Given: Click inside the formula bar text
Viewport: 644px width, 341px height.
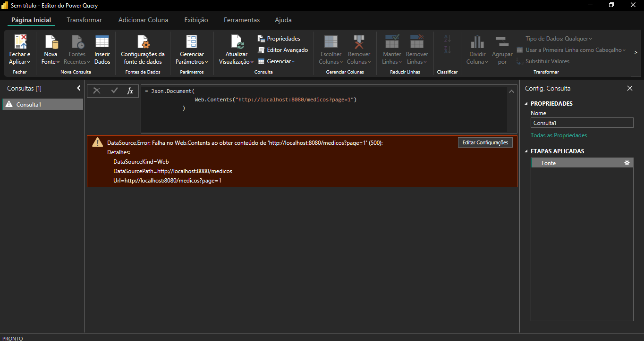Looking at the screenshot, I should [x=323, y=108].
